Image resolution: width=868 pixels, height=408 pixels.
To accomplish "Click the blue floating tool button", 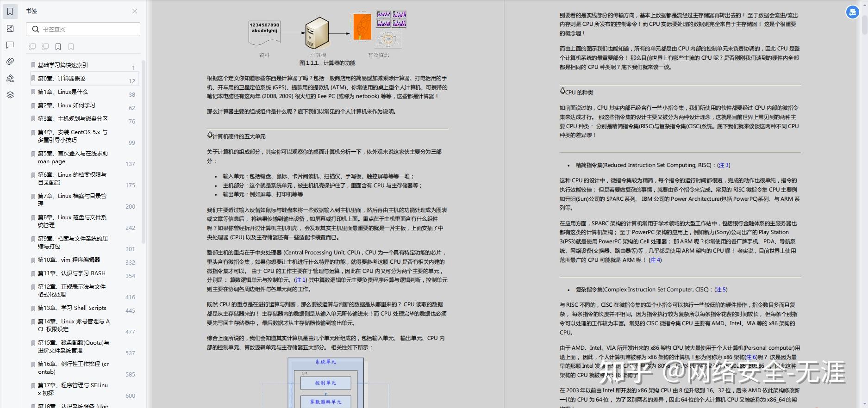I will (852, 12).
